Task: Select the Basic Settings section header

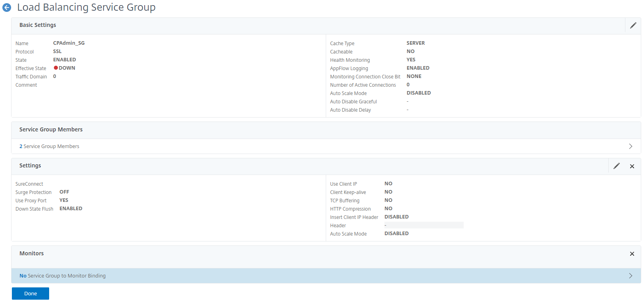Action: 38,25
